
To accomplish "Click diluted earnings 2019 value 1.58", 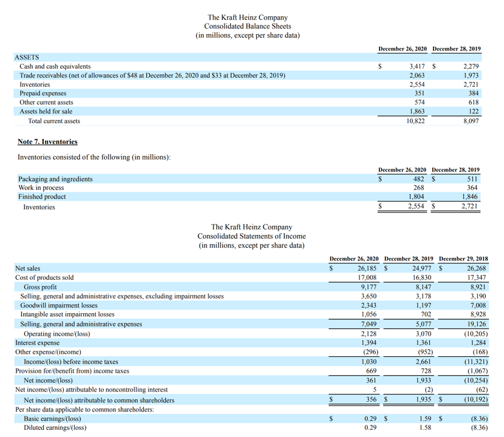I will [x=425, y=428].
